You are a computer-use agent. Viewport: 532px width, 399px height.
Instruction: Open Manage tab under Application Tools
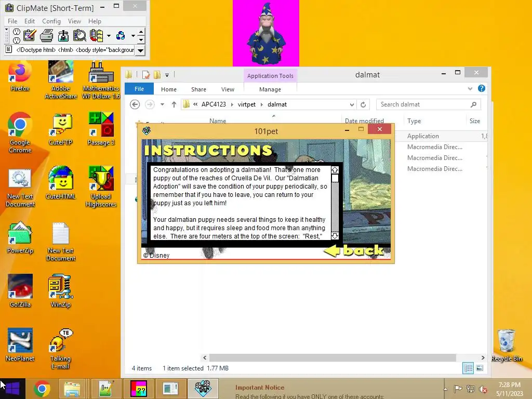(270, 89)
